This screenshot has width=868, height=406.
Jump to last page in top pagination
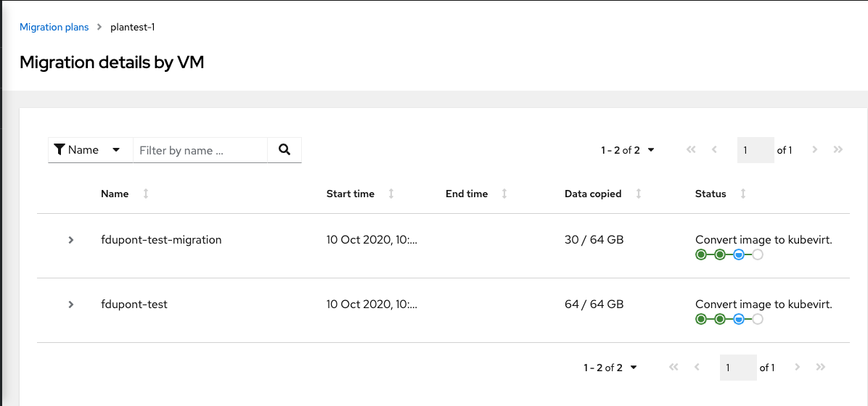pyautogui.click(x=838, y=150)
